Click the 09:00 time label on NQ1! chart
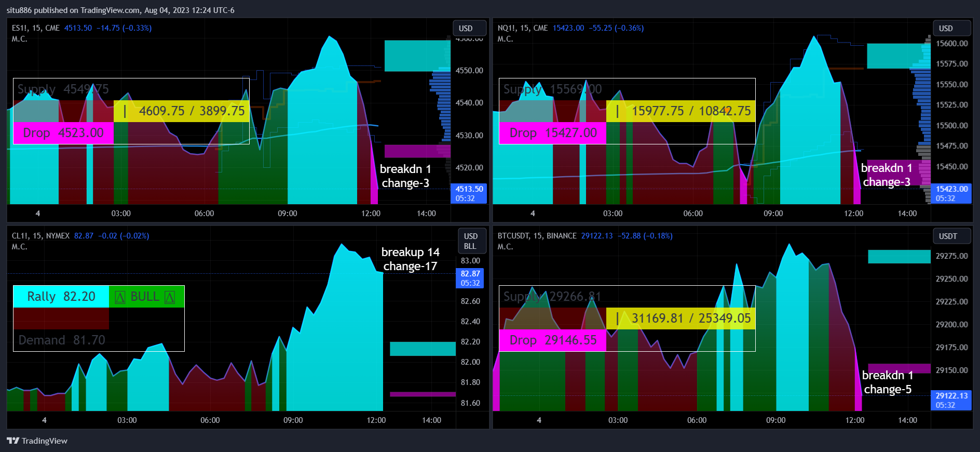 [x=773, y=214]
